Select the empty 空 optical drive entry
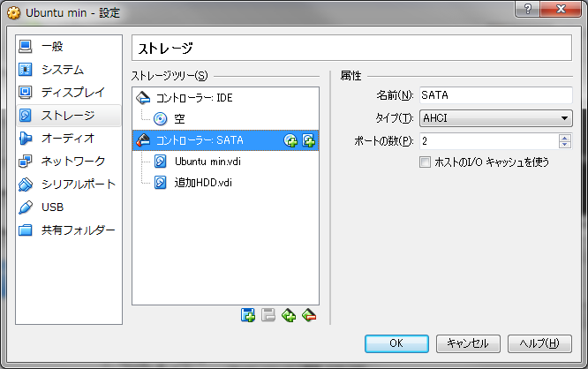The image size is (588, 369). 225,119
